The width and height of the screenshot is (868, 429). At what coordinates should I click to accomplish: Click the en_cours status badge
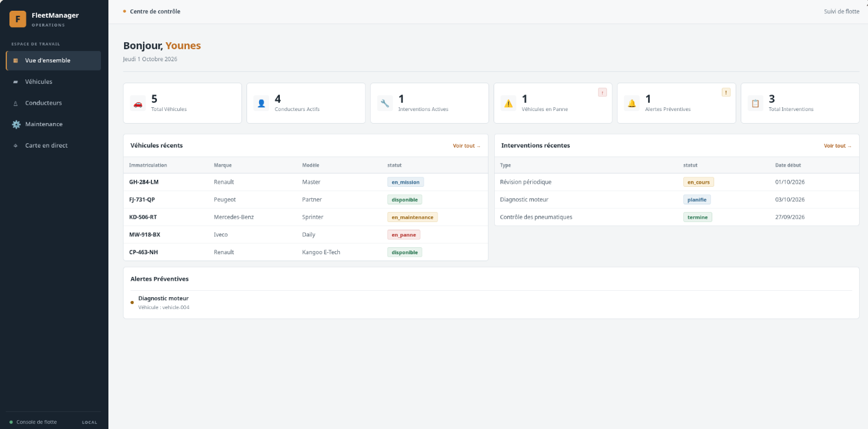[x=698, y=182]
